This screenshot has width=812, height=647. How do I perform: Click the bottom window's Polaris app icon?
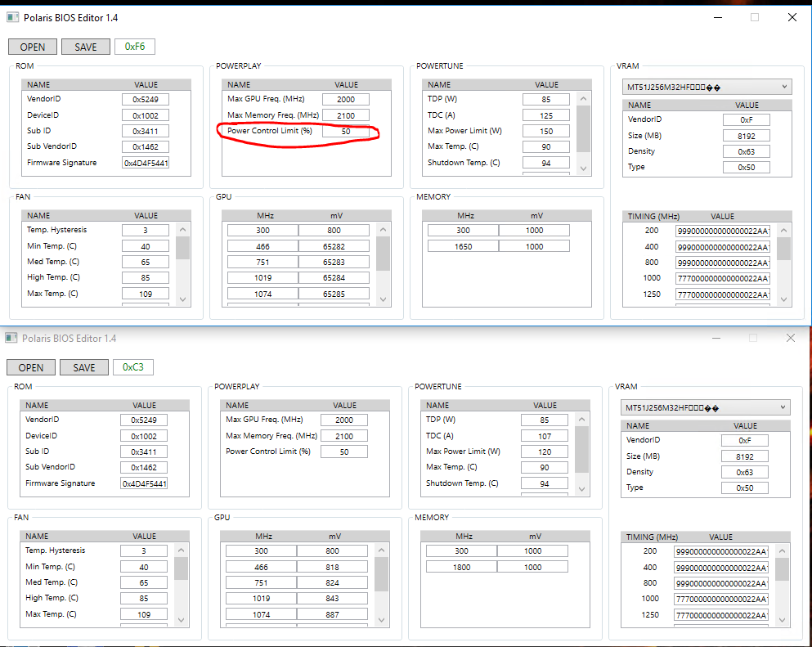pos(11,339)
